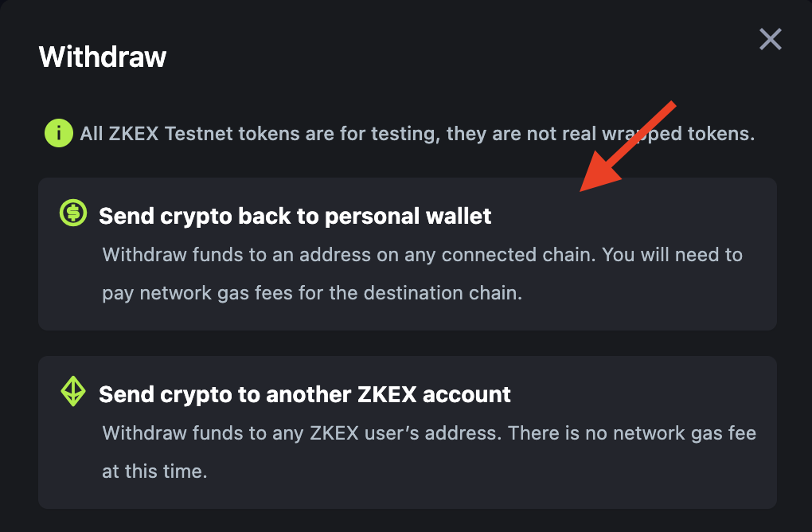Click the dollar coin icon
The image size is (812, 532).
click(73, 213)
